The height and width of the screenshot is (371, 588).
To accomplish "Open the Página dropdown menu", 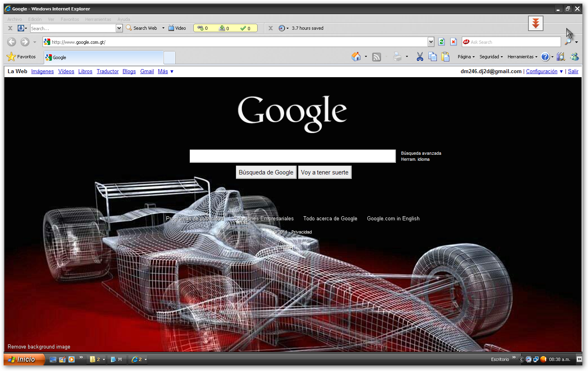I will click(x=466, y=57).
